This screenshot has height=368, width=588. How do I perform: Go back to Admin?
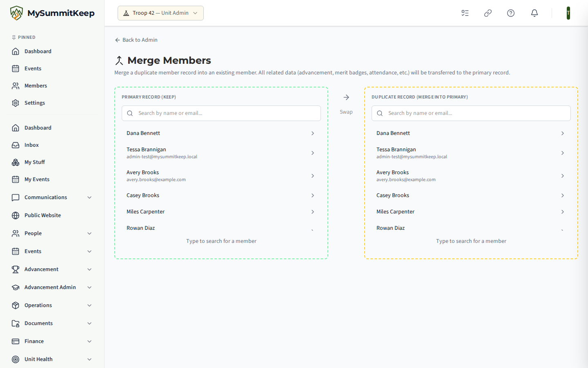136,40
